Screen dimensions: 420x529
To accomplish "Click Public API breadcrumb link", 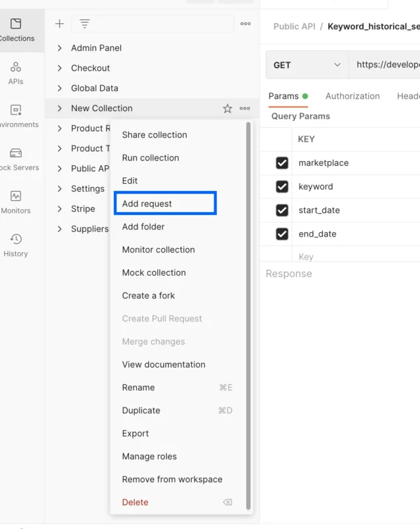I will click(294, 26).
